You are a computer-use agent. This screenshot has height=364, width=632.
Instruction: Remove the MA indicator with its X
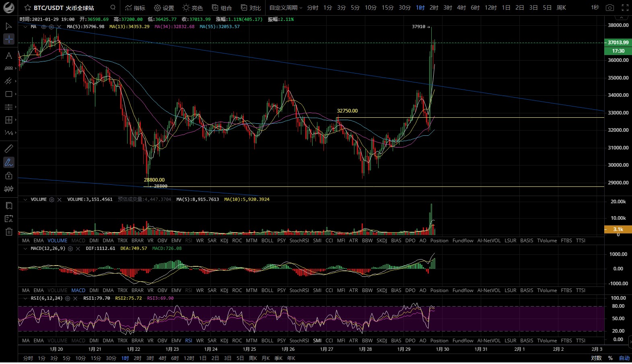point(59,27)
